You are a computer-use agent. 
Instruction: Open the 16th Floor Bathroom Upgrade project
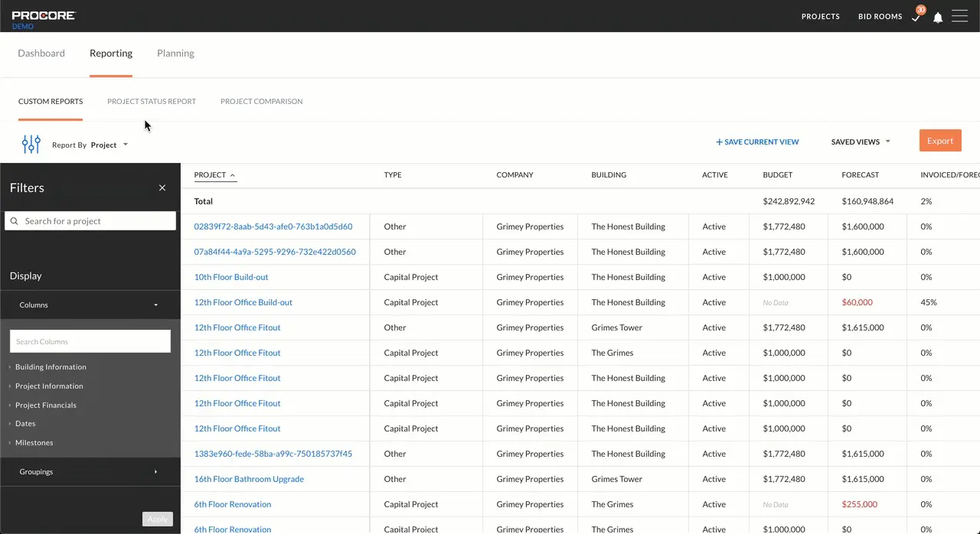click(249, 479)
